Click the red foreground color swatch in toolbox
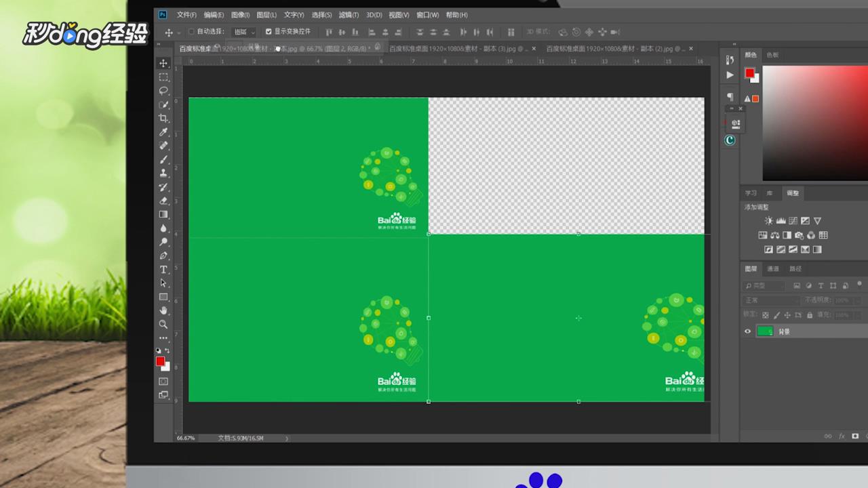The height and width of the screenshot is (488, 868). pyautogui.click(x=161, y=361)
